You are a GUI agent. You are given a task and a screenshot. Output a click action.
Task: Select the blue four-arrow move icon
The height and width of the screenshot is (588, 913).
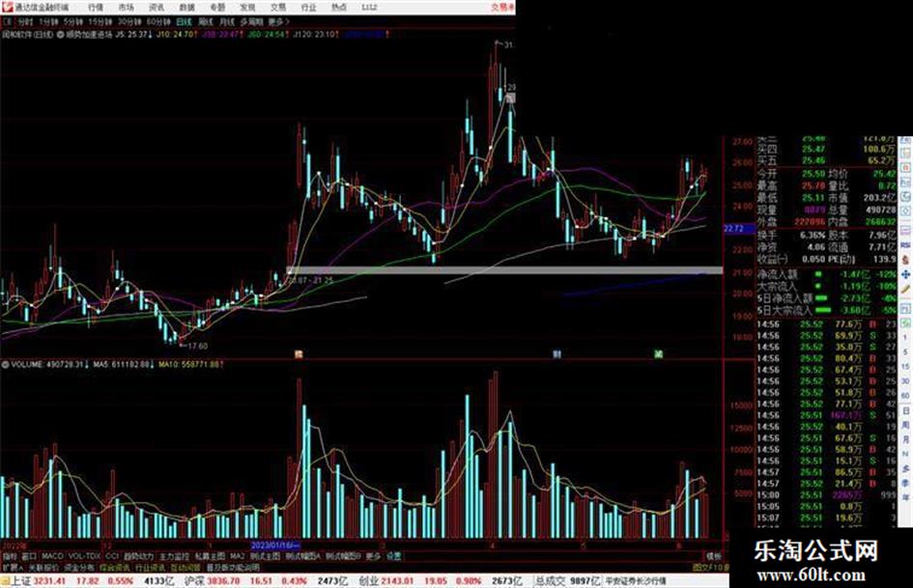click(x=906, y=273)
